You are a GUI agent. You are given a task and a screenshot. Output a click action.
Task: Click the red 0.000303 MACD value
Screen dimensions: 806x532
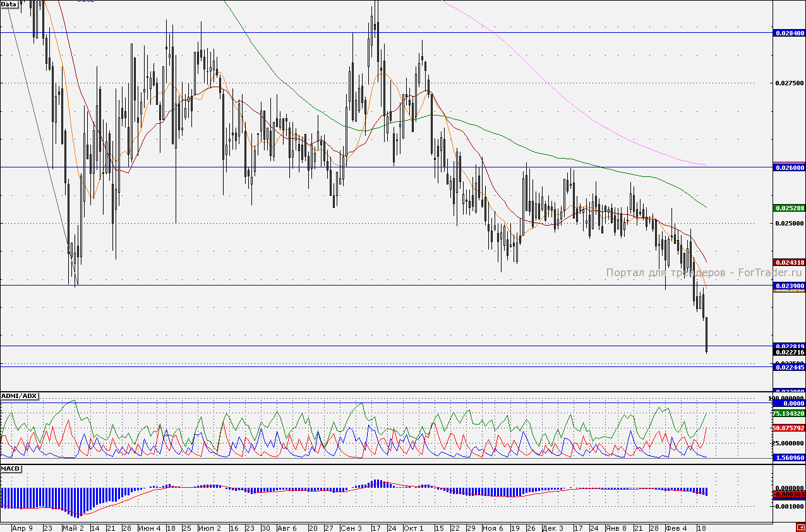(x=789, y=495)
